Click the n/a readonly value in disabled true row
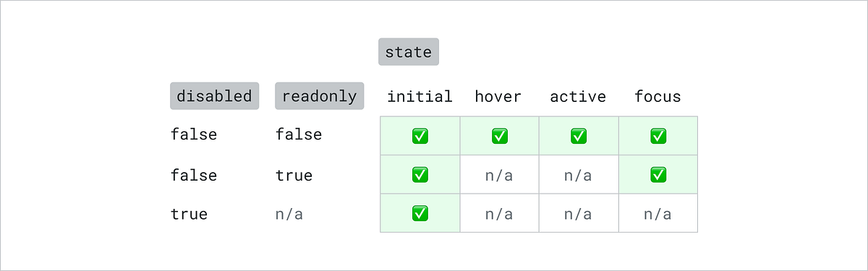Viewport: 868px width, 271px height. point(289,215)
